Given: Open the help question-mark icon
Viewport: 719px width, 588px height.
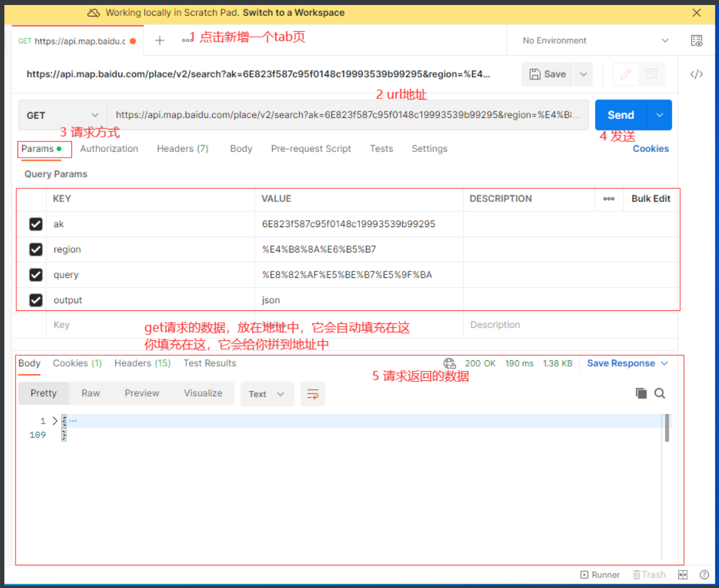Looking at the screenshot, I should pos(705,575).
